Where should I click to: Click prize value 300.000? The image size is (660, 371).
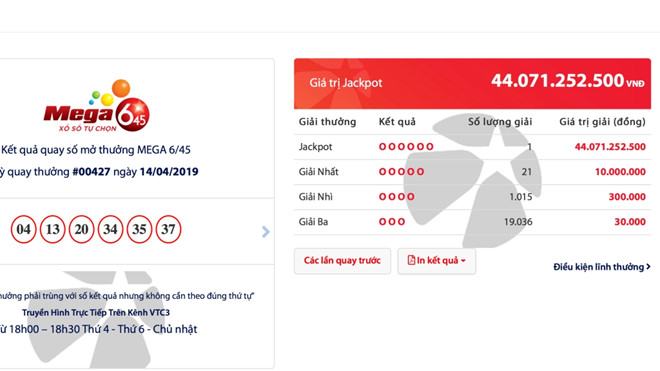point(627,196)
